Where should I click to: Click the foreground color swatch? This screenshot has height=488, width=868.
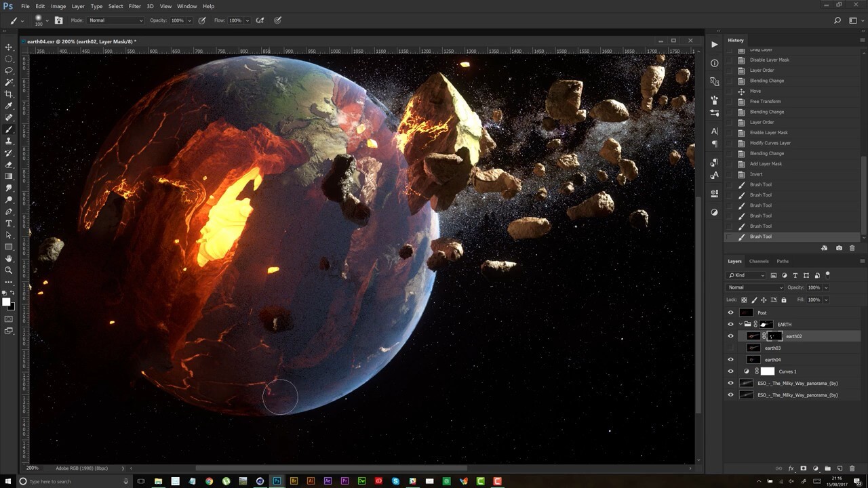(6, 302)
